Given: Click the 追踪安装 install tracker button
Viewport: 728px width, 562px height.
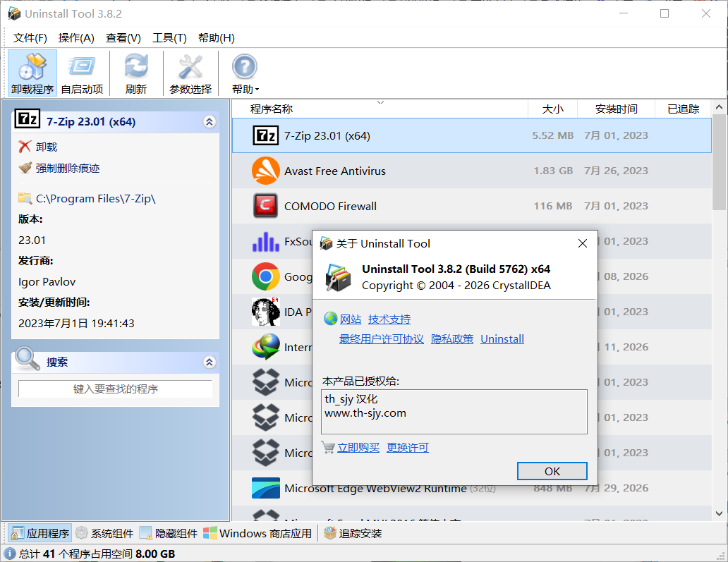Looking at the screenshot, I should click(x=353, y=533).
